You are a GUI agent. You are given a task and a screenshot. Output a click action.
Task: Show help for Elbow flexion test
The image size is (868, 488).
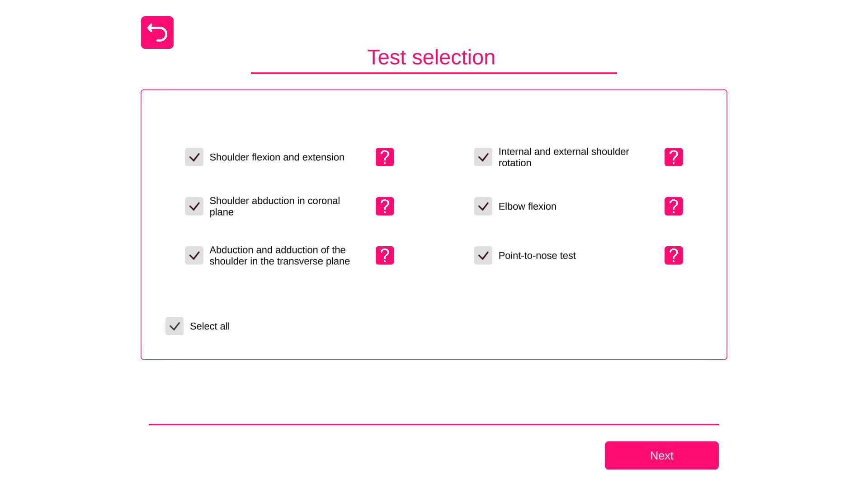(x=674, y=206)
